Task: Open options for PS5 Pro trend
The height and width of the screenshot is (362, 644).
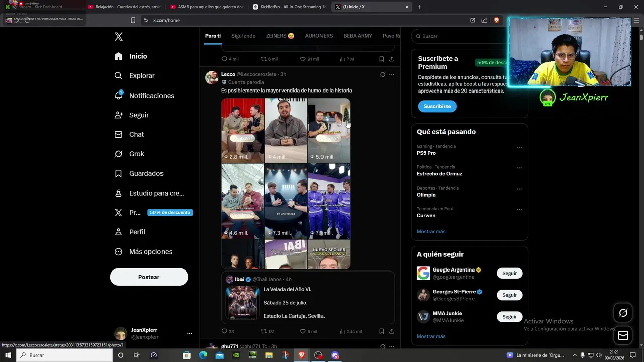Action: click(519, 147)
